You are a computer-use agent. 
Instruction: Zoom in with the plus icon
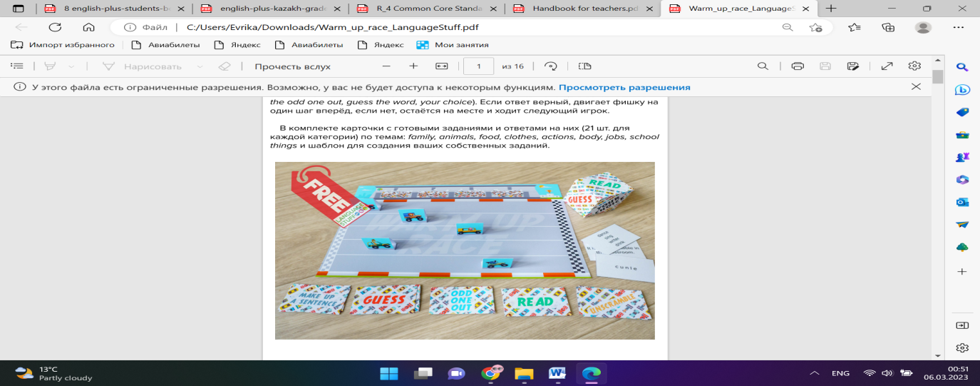[x=413, y=66]
